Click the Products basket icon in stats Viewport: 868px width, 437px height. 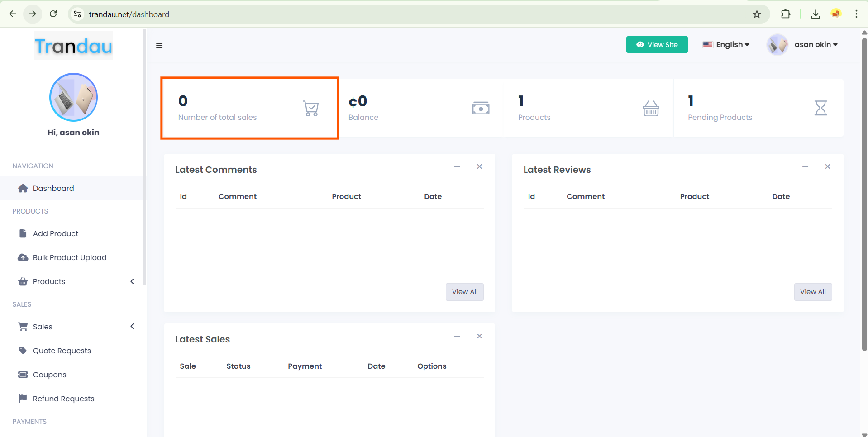[x=651, y=109]
